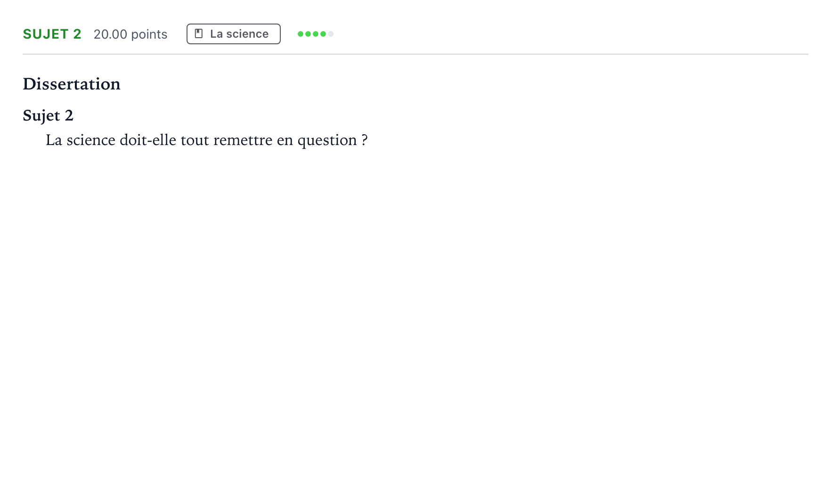This screenshot has width=831, height=504.
Task: Click the question mark ending the sentence
Action: click(x=365, y=140)
